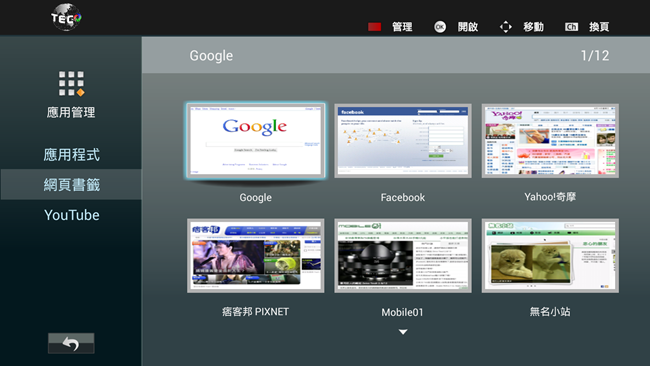Image resolution: width=650 pixels, height=366 pixels.
Task: Open YouTube from the sidebar
Action: (71, 215)
